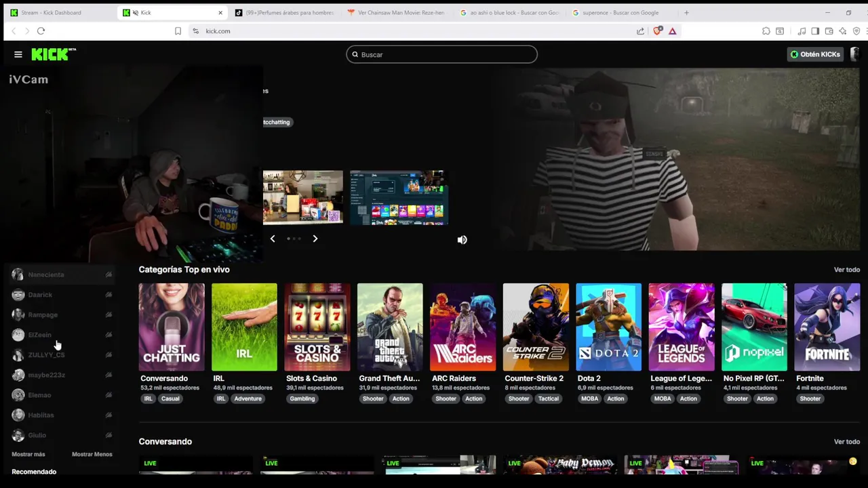Open the IRL category card
The height and width of the screenshot is (488, 868).
(244, 327)
